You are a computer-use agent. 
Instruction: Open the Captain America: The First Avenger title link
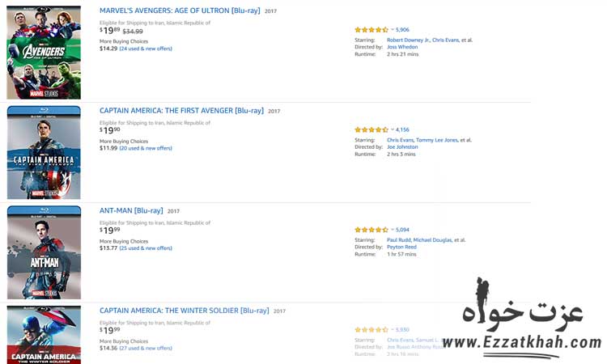pos(181,110)
